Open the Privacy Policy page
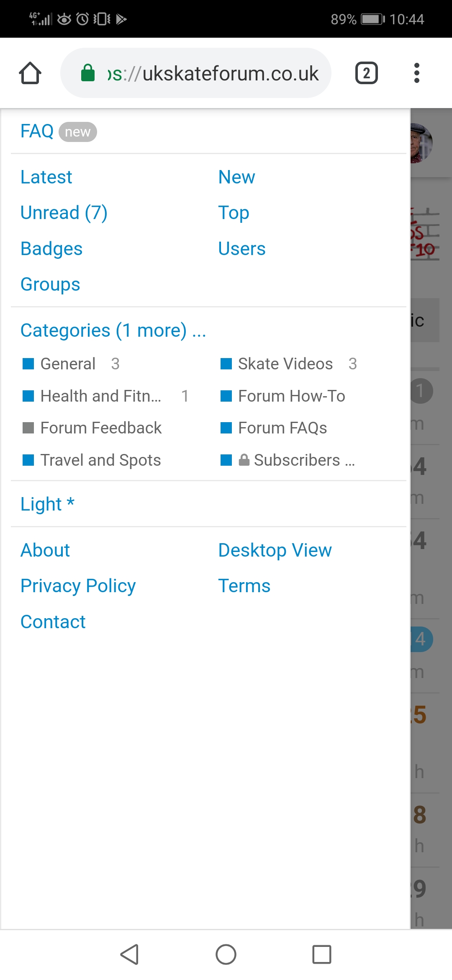Viewport: 452px width, 980px height. pyautogui.click(x=78, y=585)
